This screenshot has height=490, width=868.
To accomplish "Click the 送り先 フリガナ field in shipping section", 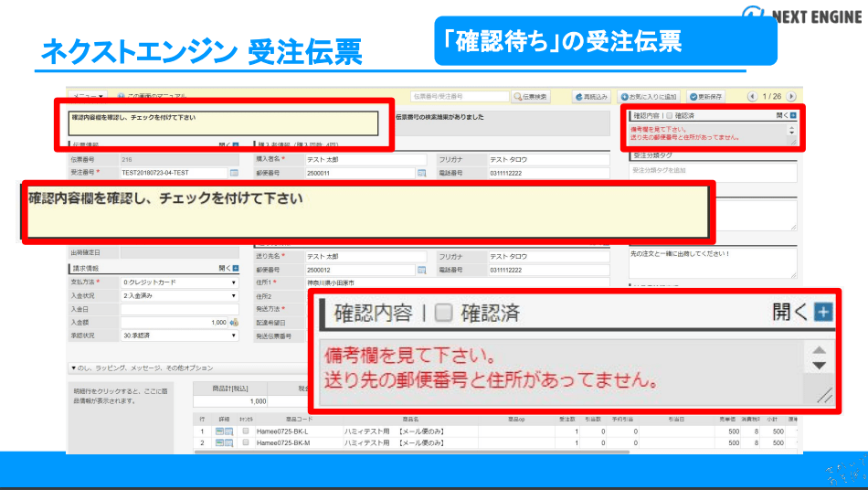I will tap(548, 256).
